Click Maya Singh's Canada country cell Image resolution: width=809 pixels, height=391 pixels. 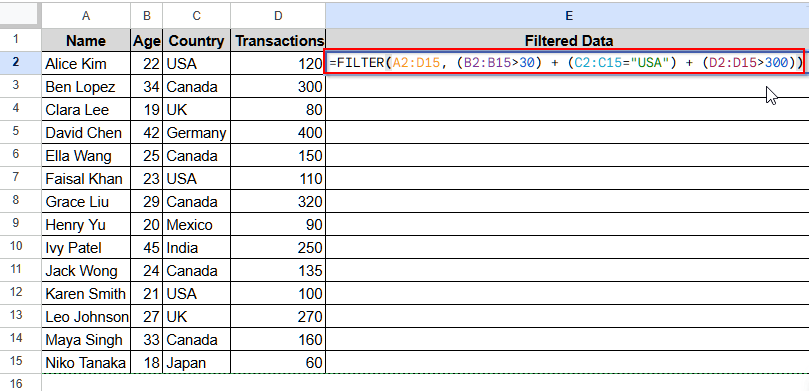point(197,339)
